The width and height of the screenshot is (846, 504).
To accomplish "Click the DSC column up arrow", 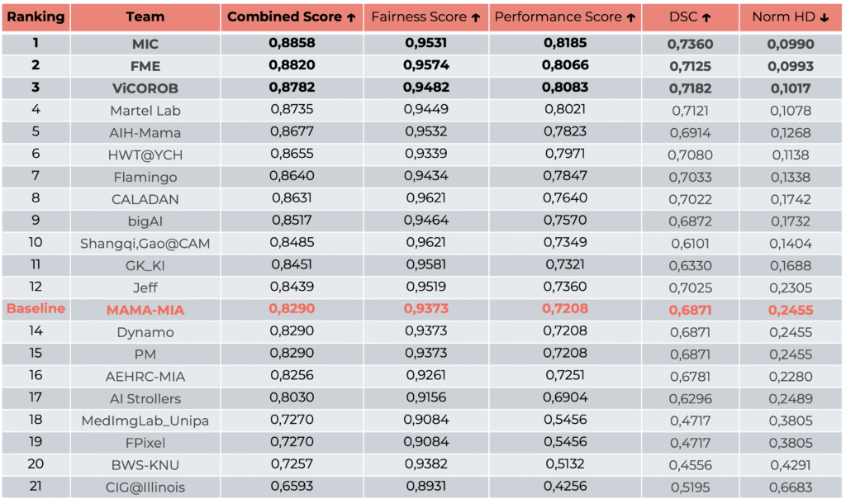I will [x=706, y=17].
